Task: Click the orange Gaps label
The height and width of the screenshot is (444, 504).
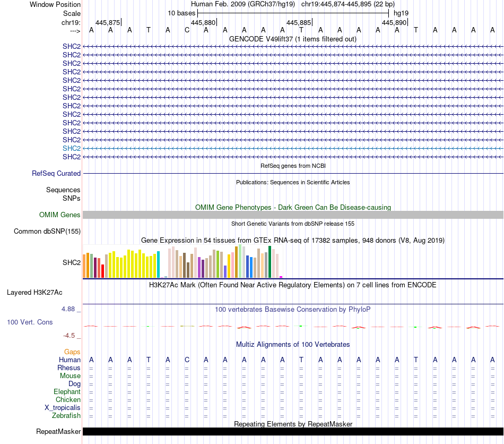Action: [72, 352]
